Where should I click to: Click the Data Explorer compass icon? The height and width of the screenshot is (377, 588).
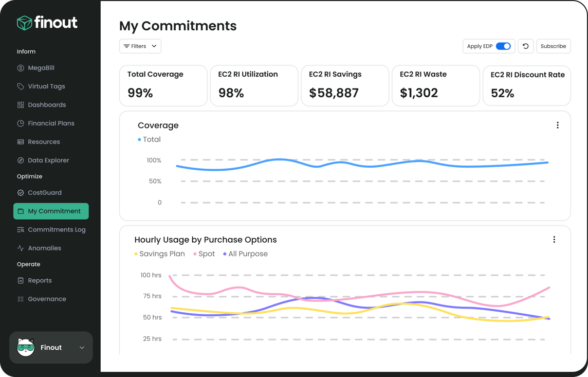pyautogui.click(x=21, y=160)
